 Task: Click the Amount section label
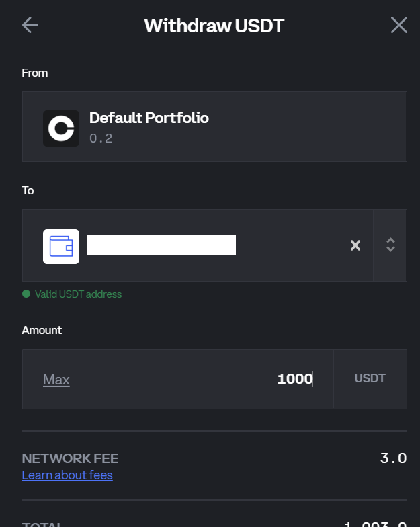tap(42, 330)
